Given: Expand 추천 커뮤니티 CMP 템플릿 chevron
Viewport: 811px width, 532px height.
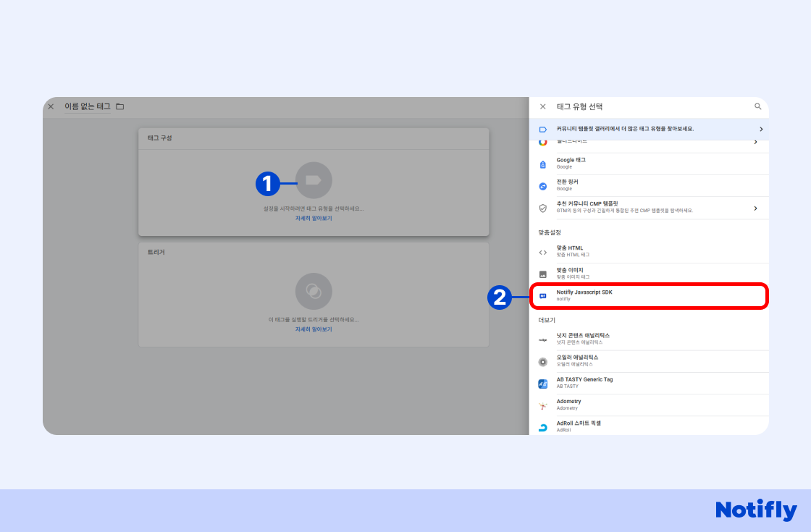Looking at the screenshot, I should (x=755, y=208).
